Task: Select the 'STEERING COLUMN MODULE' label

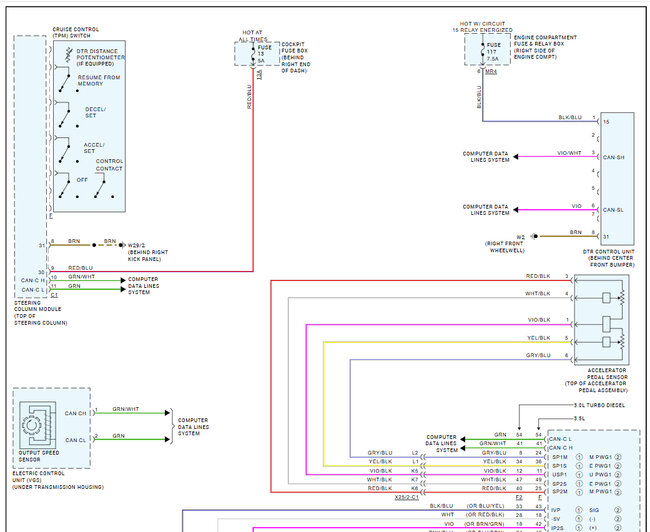Action: (37, 306)
